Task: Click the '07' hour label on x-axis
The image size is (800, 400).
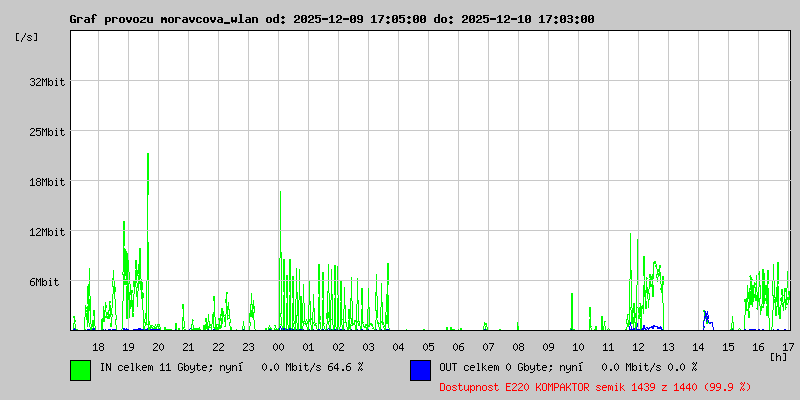Action: (x=488, y=347)
